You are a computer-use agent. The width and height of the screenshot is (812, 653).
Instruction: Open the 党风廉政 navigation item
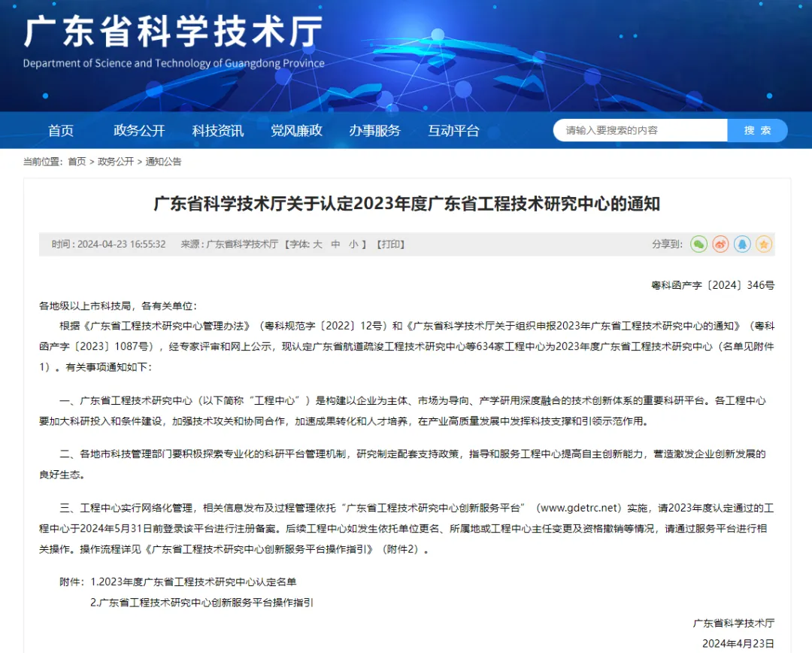pos(297,131)
